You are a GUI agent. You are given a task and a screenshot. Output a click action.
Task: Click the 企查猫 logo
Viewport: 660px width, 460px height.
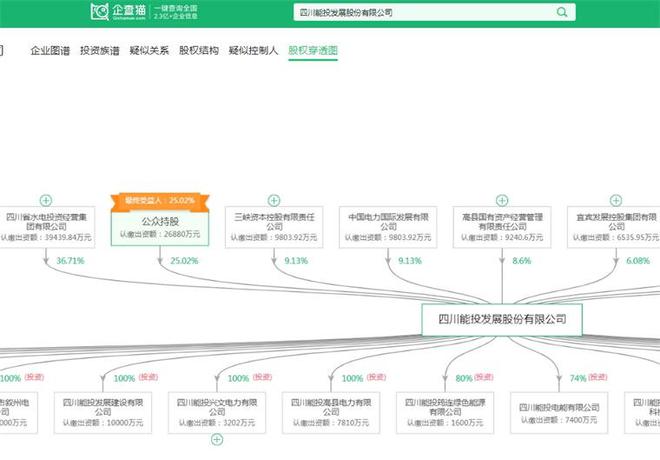[x=118, y=11]
